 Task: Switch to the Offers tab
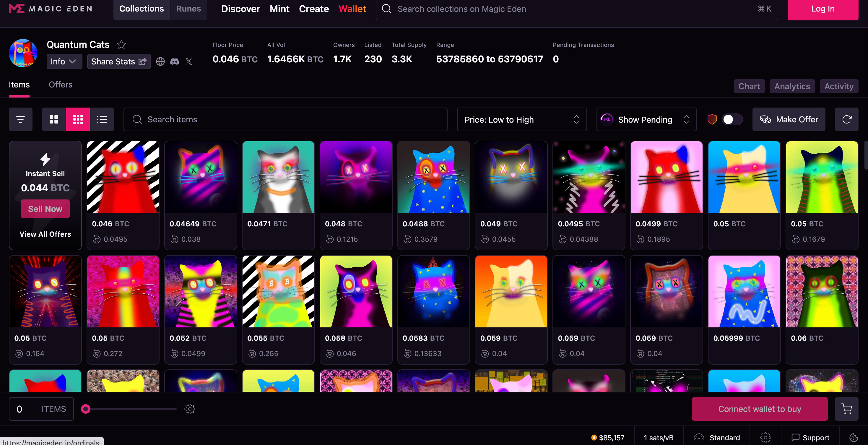click(60, 85)
